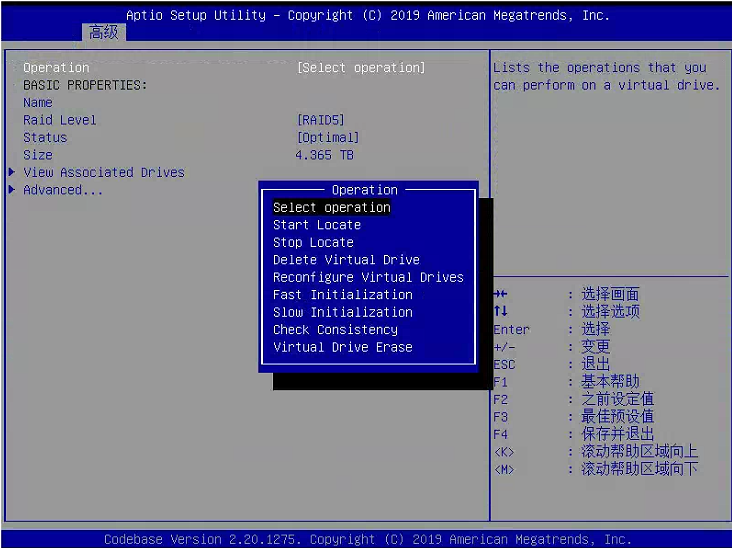
Task: Click the 选择画面 help text
Action: pos(610,294)
